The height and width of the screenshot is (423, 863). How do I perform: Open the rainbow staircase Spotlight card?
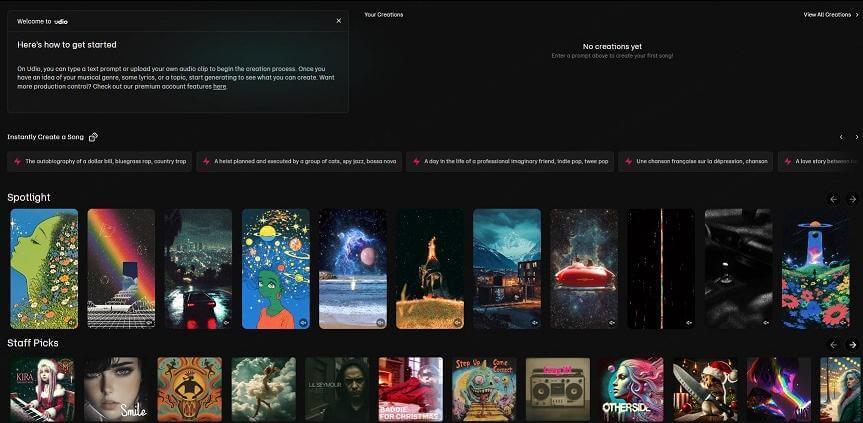tap(121, 268)
